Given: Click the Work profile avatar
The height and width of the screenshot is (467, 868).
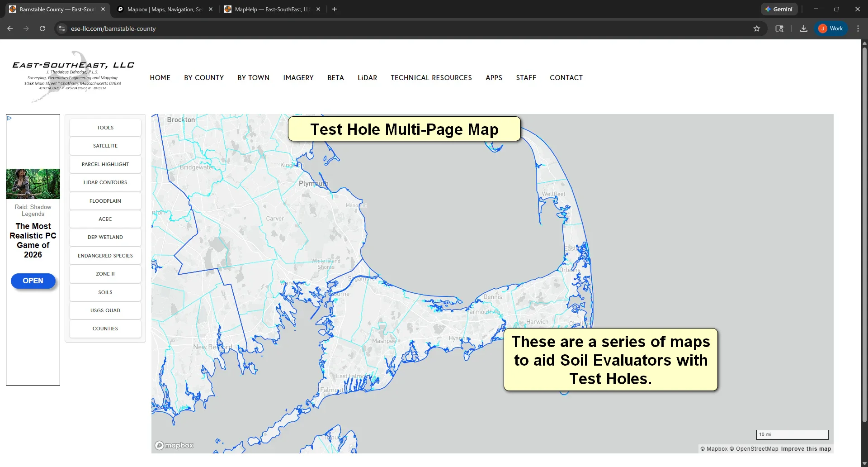Looking at the screenshot, I should pos(831,28).
